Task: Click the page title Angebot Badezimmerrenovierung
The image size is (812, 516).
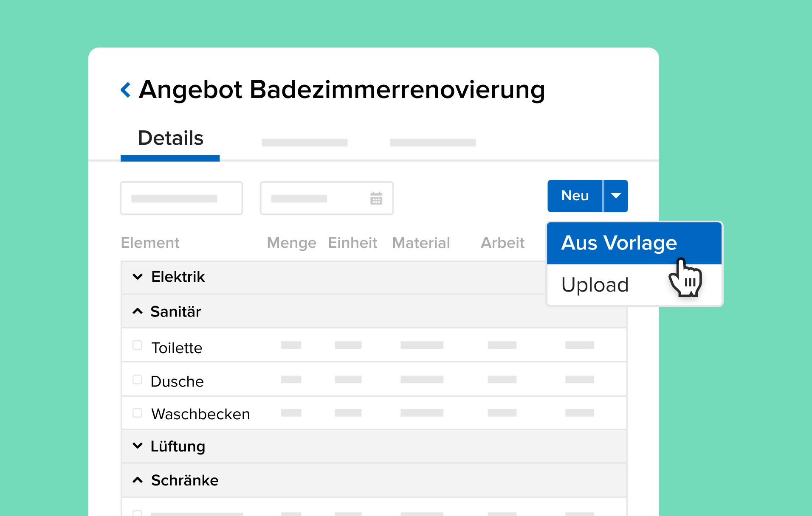Action: pyautogui.click(x=342, y=90)
